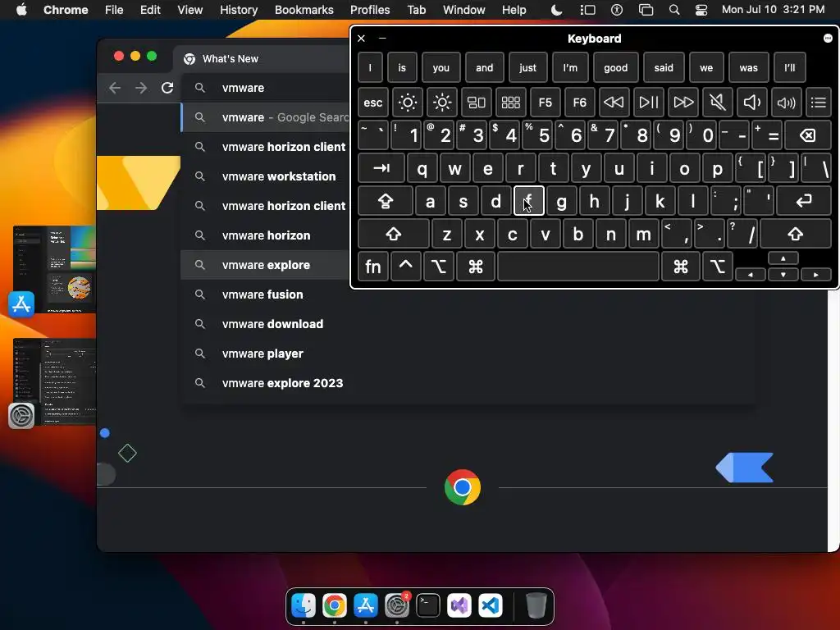Click the left arrow key
The height and width of the screenshot is (630, 840).
tap(750, 274)
